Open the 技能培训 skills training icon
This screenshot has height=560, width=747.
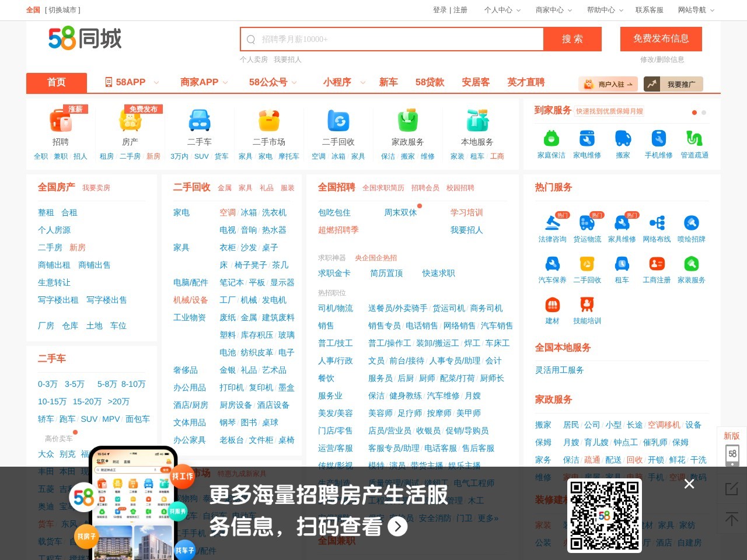tap(587, 304)
